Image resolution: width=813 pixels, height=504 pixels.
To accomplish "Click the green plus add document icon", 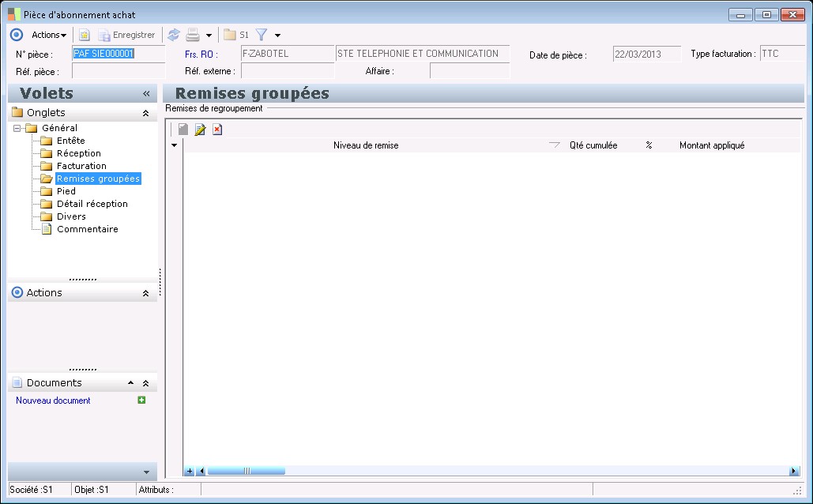I will point(141,400).
